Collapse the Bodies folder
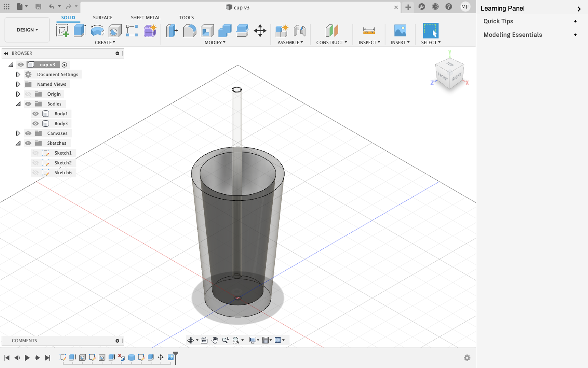Image resolution: width=588 pixels, height=368 pixels. (x=18, y=104)
